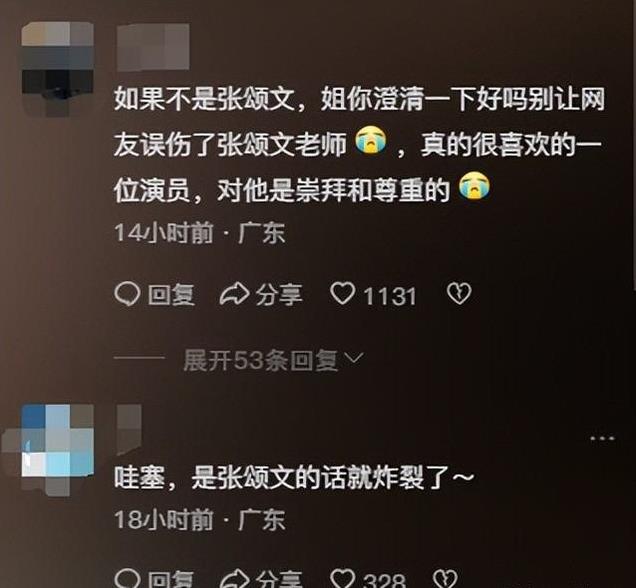Image resolution: width=636 pixels, height=588 pixels.
Task: Tap the first commenter's blurred username
Action: [x=153, y=47]
